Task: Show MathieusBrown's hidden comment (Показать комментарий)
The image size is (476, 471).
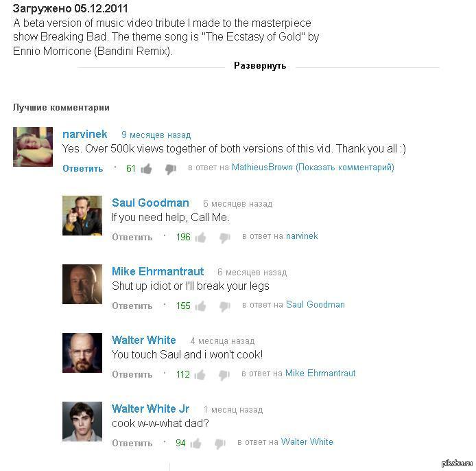Action: click(345, 168)
